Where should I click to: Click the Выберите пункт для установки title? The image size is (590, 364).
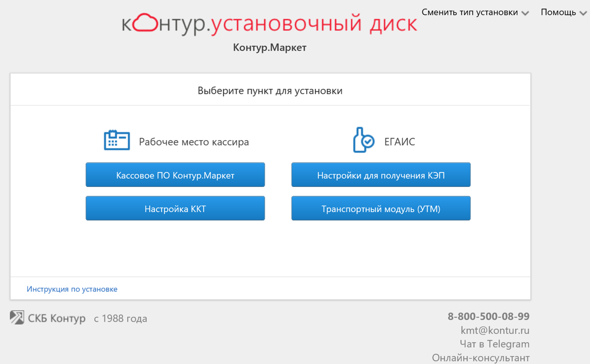point(270,90)
